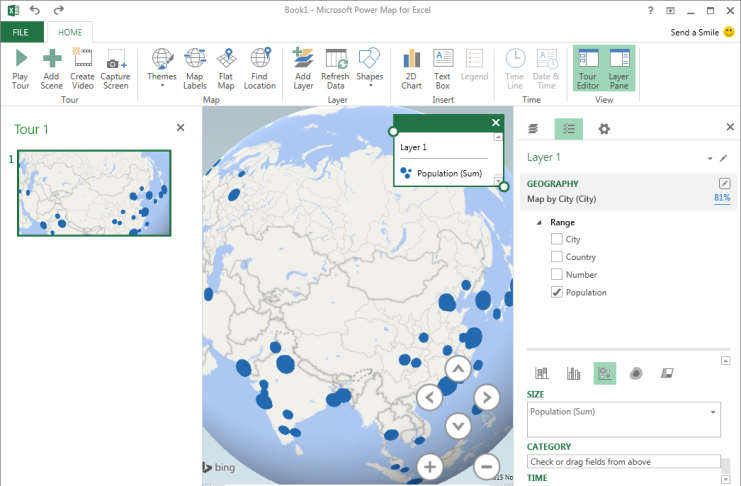Viewport: 741px width, 486px height.
Task: Zoom out of the map
Action: (x=487, y=467)
